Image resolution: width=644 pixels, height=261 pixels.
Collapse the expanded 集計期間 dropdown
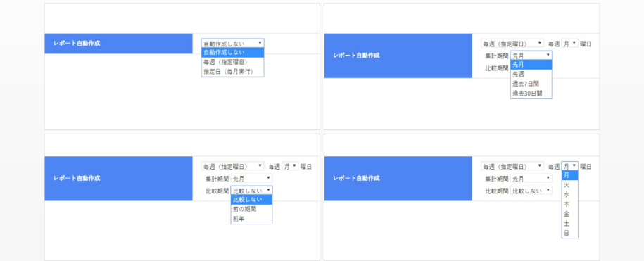tap(531, 56)
